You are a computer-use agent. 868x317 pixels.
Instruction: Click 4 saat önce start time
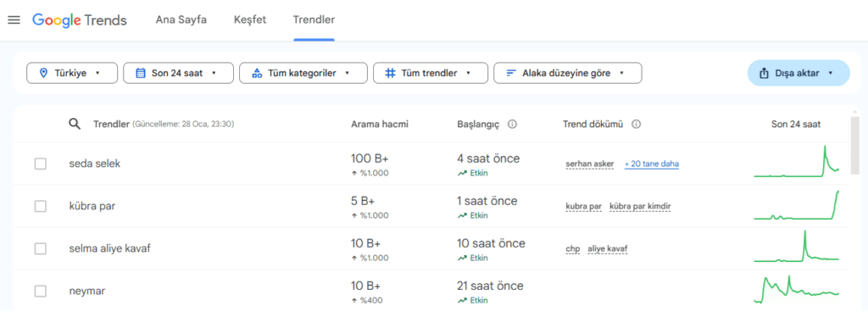point(489,158)
